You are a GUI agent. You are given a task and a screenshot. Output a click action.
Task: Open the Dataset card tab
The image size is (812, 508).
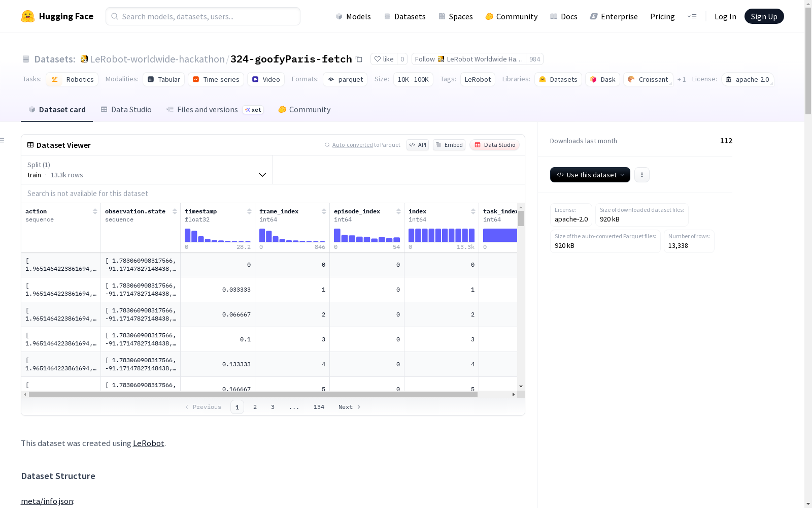57,110
